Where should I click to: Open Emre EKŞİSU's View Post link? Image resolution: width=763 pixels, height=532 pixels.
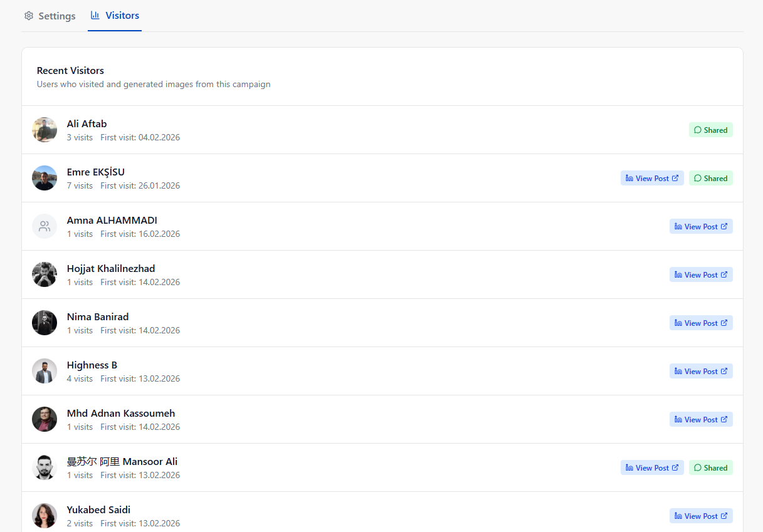pos(651,178)
